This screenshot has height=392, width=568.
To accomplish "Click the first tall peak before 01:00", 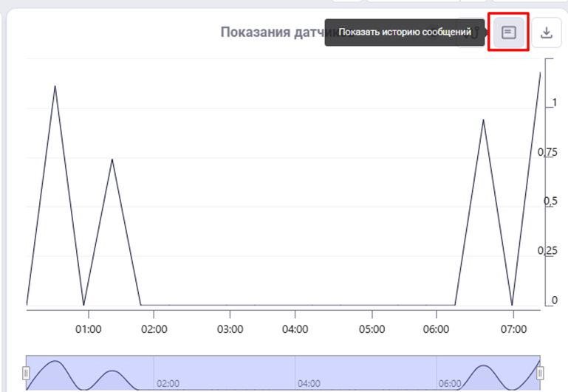I will click(x=55, y=86).
